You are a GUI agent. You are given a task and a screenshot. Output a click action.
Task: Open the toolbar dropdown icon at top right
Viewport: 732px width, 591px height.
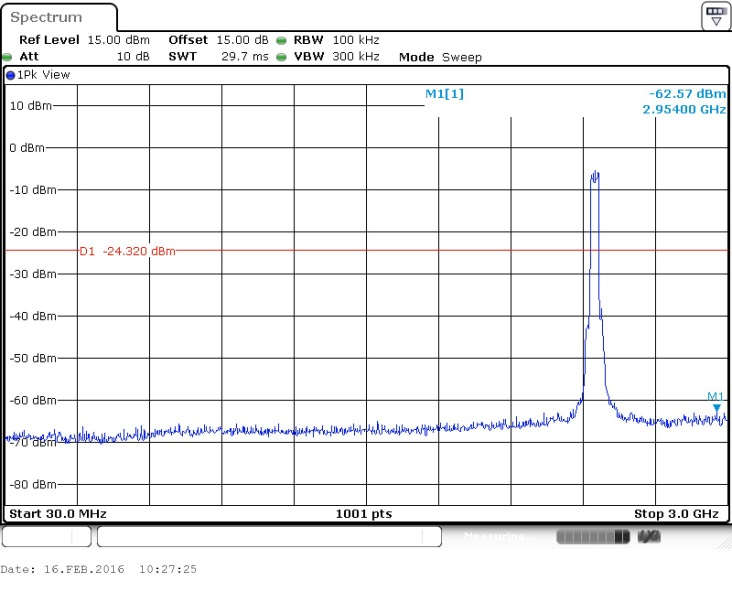[x=716, y=16]
